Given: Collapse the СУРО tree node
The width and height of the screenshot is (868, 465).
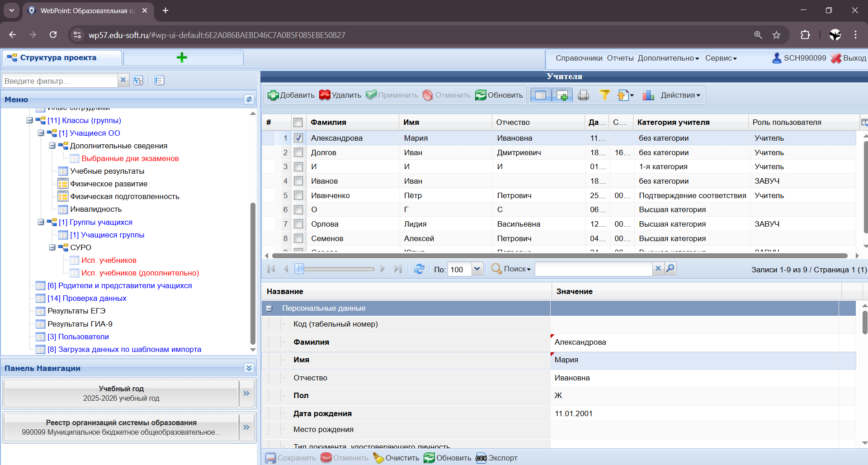Looking at the screenshot, I should coord(52,247).
